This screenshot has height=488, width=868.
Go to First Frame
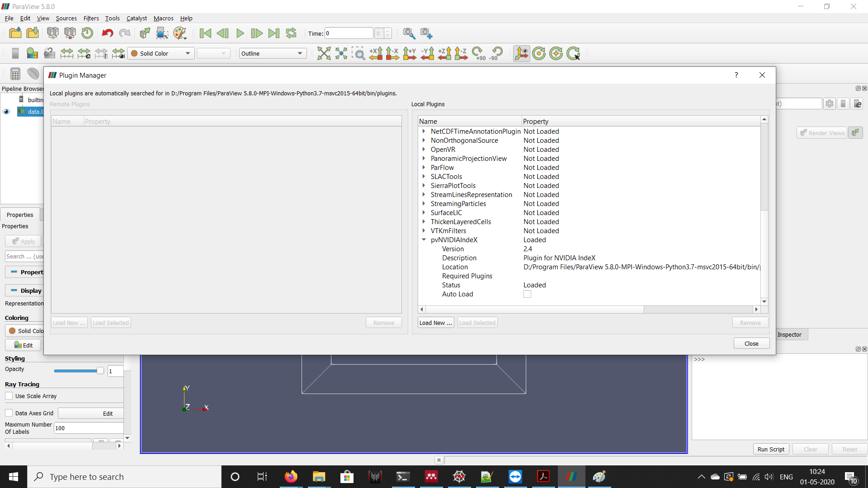pos(205,33)
